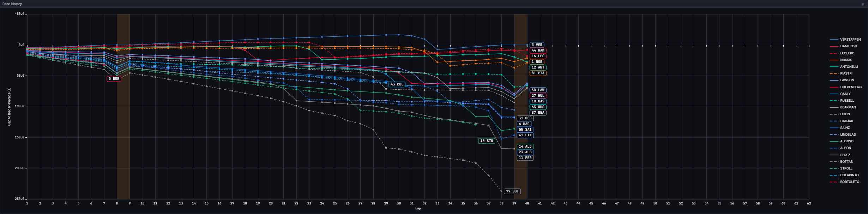Toggle VERSTAPPEN series in legend

point(845,40)
